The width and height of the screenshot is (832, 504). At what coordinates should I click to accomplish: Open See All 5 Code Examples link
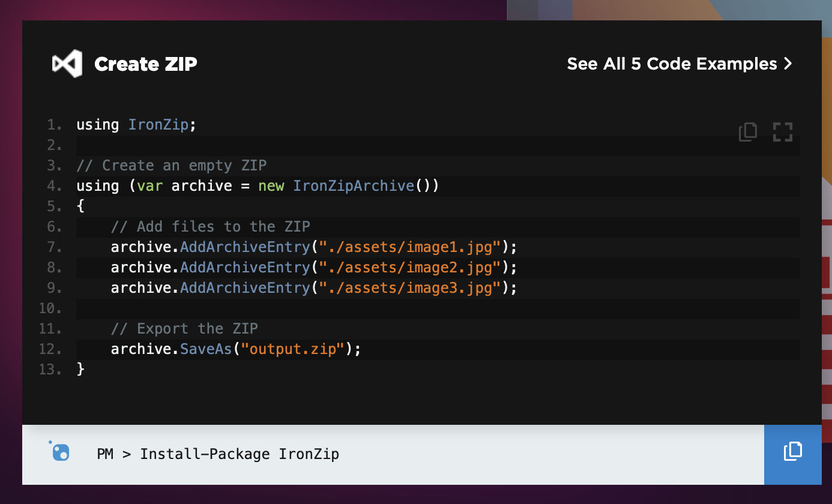click(x=680, y=64)
